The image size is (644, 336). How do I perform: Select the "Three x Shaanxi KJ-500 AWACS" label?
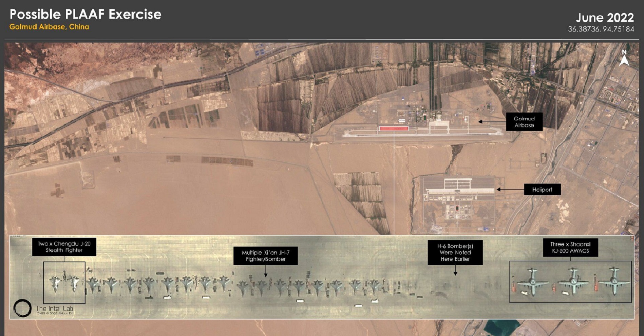570,248
